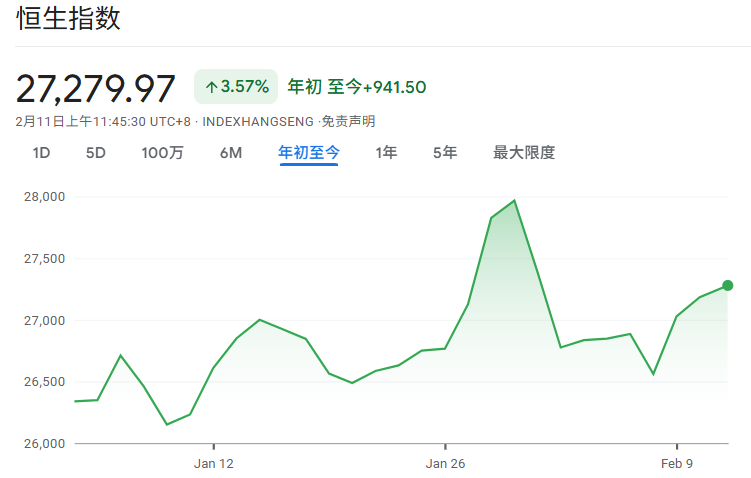Image resolution: width=751 pixels, height=478 pixels.
Task: Click the 恒生指数 title
Action: tap(68, 19)
